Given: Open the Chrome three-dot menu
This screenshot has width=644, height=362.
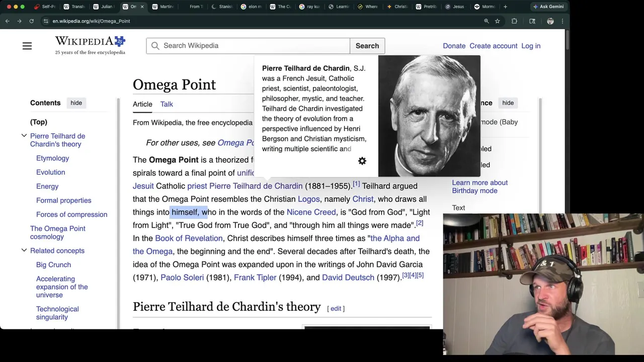Looking at the screenshot, I should tap(562, 21).
